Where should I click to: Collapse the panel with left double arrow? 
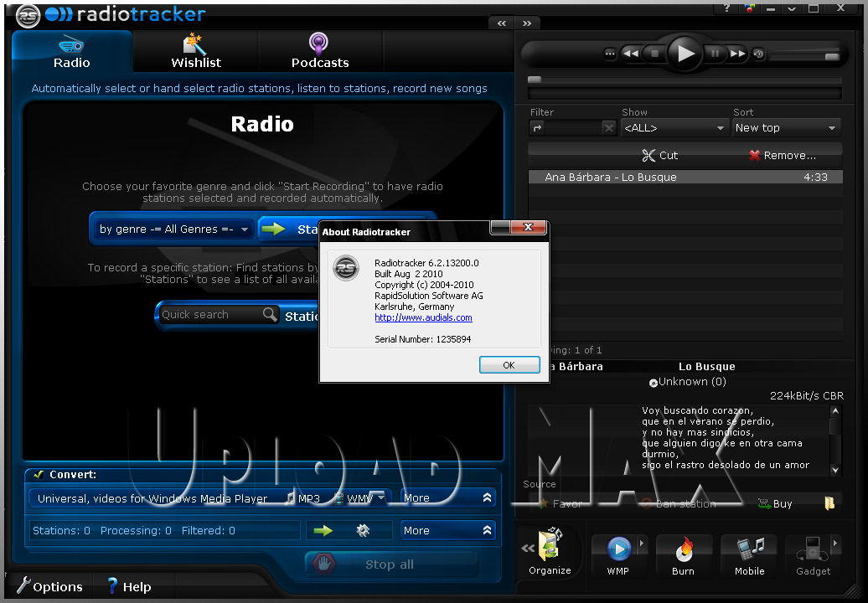tap(502, 23)
